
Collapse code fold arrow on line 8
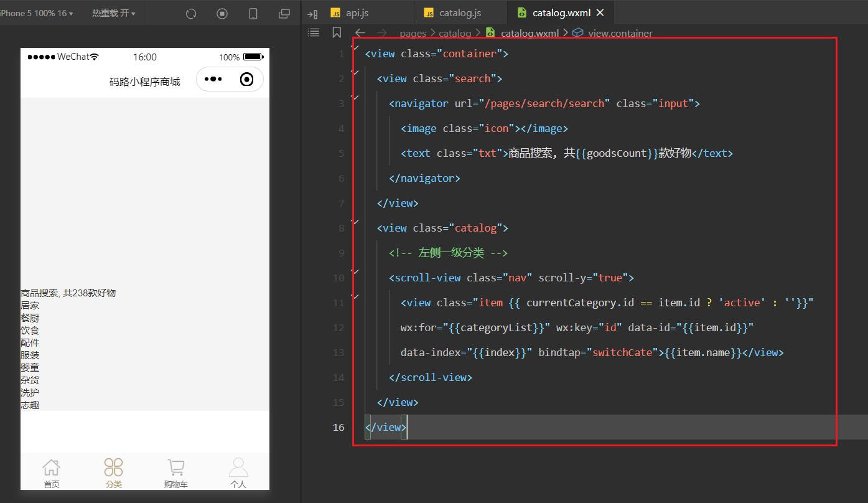[355, 221]
